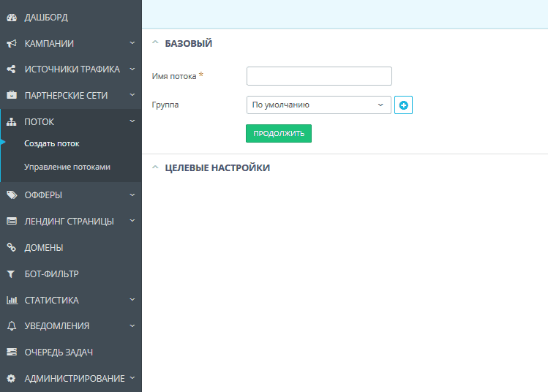Click the ОЧЕРЕДЬ ЗАДАЧ server icon
Screen dimensions: 548x392
12,352
